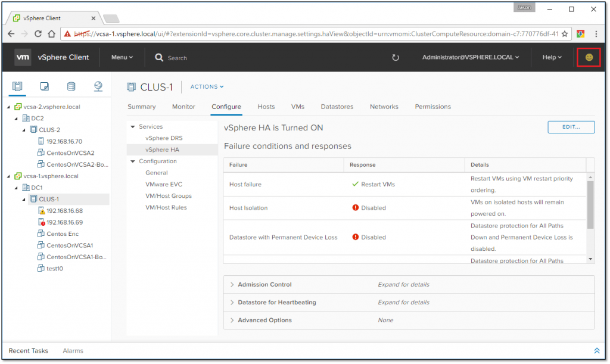The height and width of the screenshot is (364, 610).
Task: Open vSphere DRS settings
Action: (x=164, y=138)
